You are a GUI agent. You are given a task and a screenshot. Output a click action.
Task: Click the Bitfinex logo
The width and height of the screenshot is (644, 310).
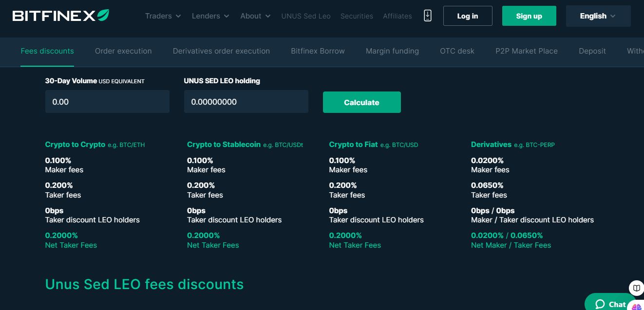pos(61,16)
